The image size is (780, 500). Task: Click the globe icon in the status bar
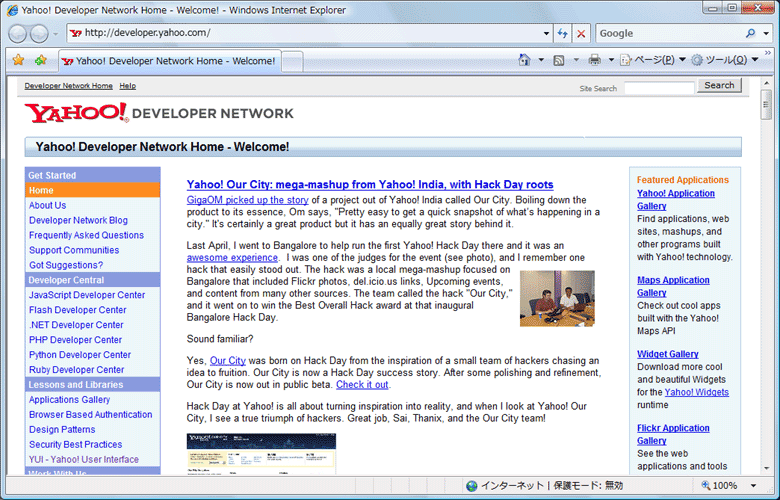coord(472,486)
